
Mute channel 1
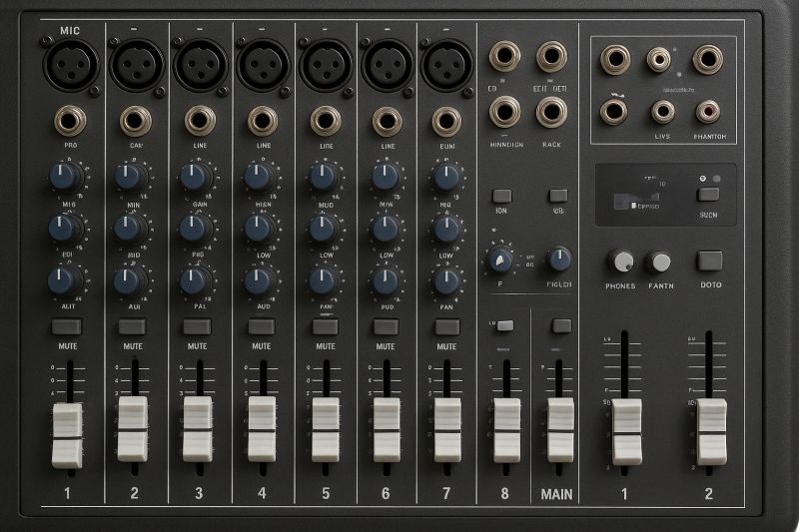67,326
